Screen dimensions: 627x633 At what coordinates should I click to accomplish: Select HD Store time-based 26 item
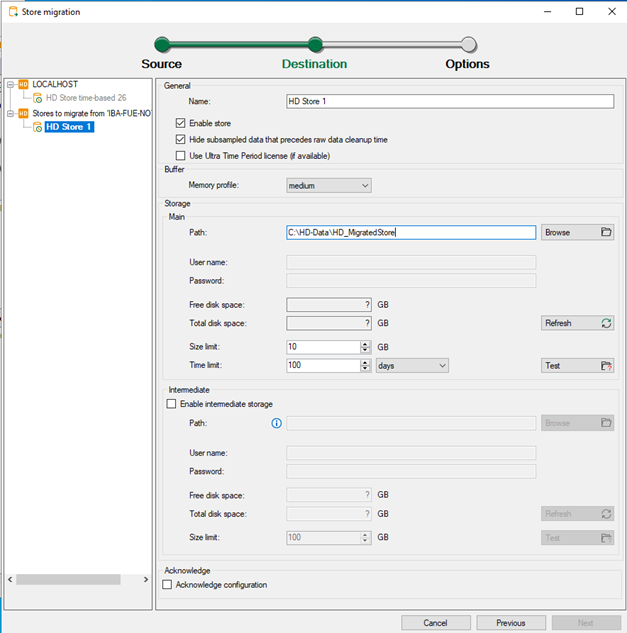(86, 98)
